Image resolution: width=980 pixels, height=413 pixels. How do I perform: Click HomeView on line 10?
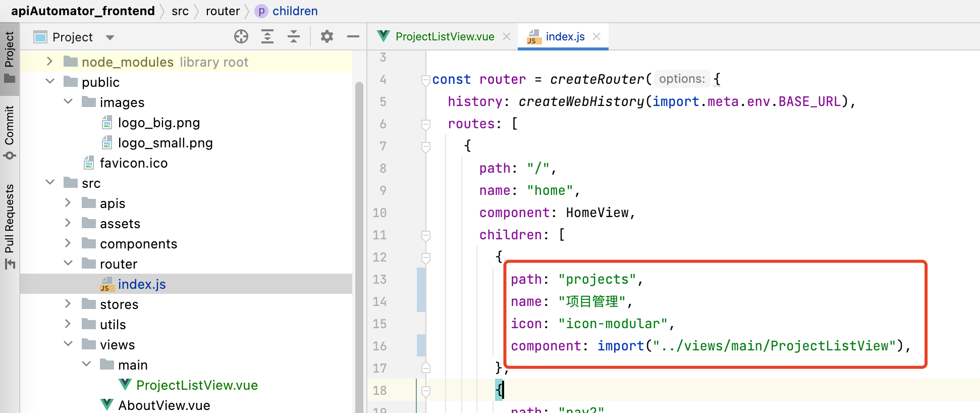pos(597,213)
